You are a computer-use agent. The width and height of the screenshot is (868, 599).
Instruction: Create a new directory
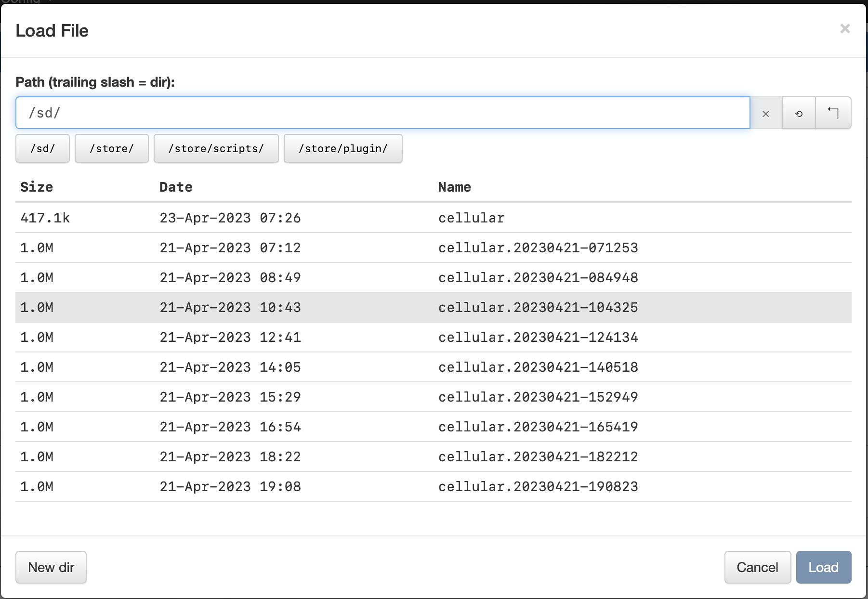(x=51, y=567)
